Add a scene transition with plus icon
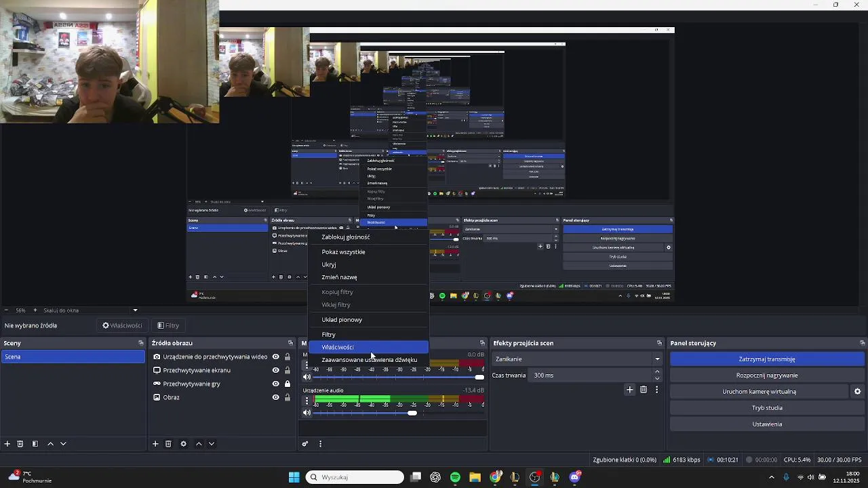The image size is (868, 488). click(629, 390)
